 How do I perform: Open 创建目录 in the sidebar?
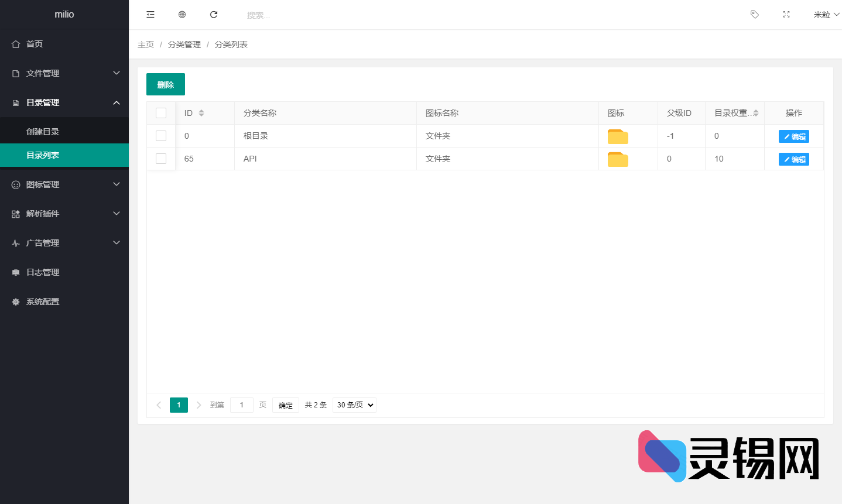[43, 132]
